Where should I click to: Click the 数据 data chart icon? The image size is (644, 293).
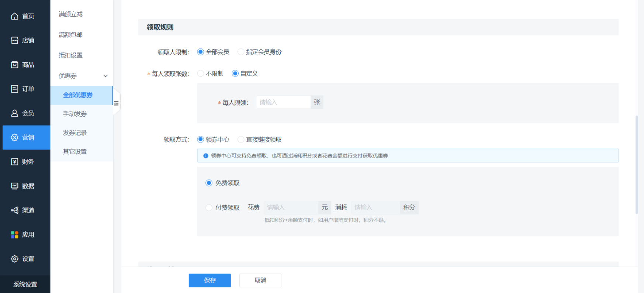(15, 186)
